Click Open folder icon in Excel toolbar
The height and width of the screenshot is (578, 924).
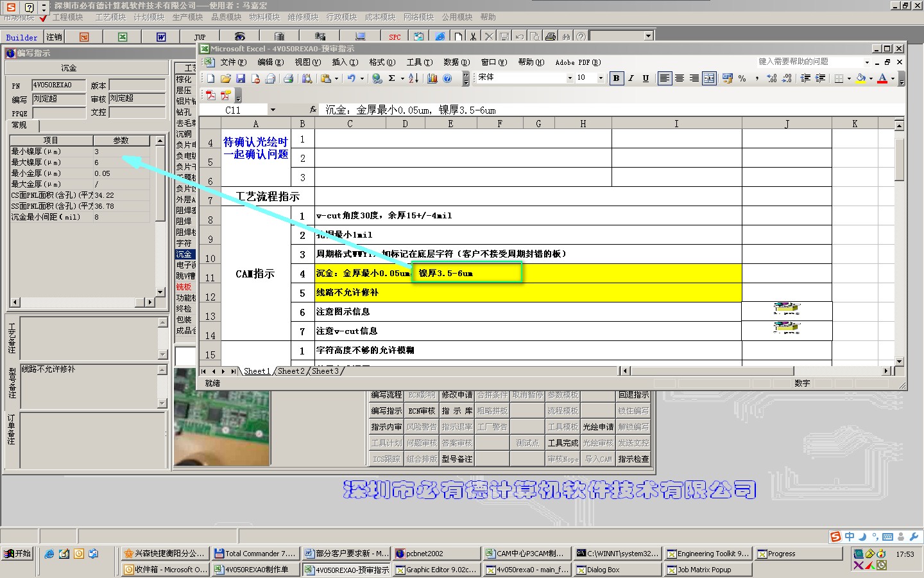click(x=225, y=78)
